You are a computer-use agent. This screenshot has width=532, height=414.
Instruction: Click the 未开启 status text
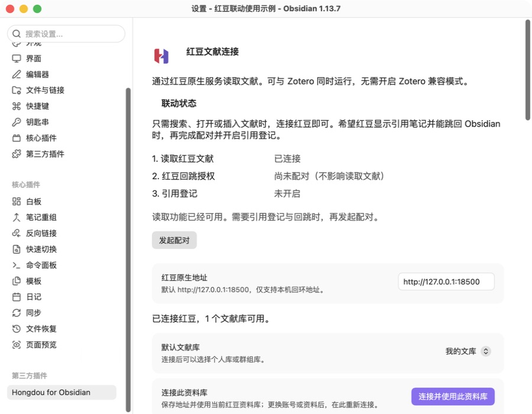[287, 194]
